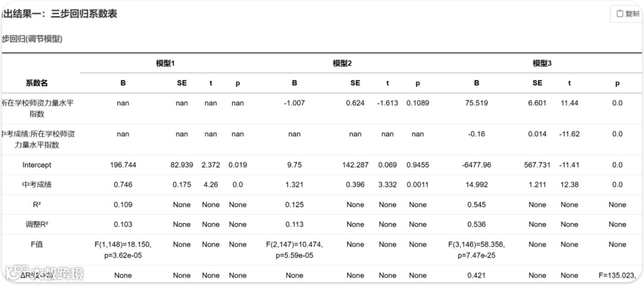
Task: Select the value 0.9455 cell
Action: click(417, 165)
